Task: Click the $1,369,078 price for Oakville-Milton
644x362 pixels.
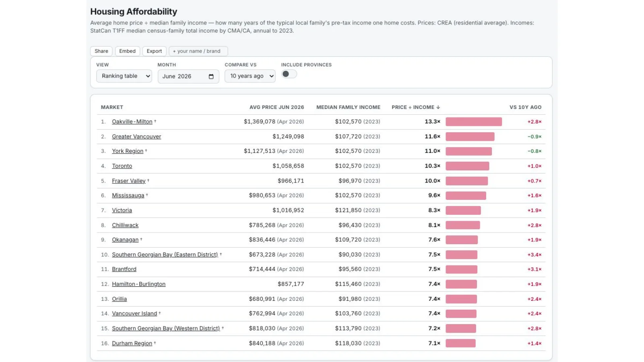Action: (x=260, y=122)
